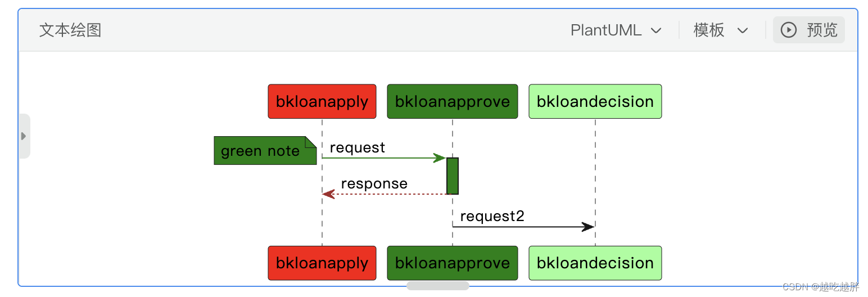Select the bottom bkloandecision participant box

point(595,263)
